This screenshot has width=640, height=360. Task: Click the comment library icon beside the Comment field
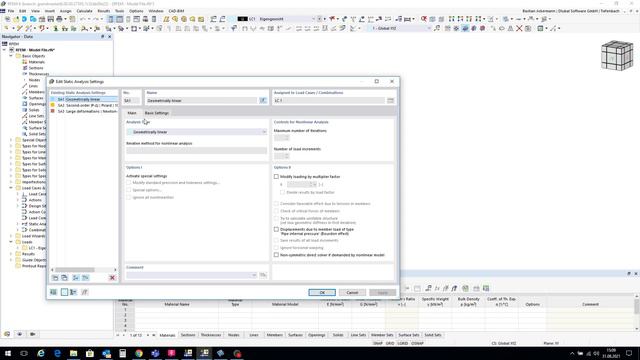(263, 275)
